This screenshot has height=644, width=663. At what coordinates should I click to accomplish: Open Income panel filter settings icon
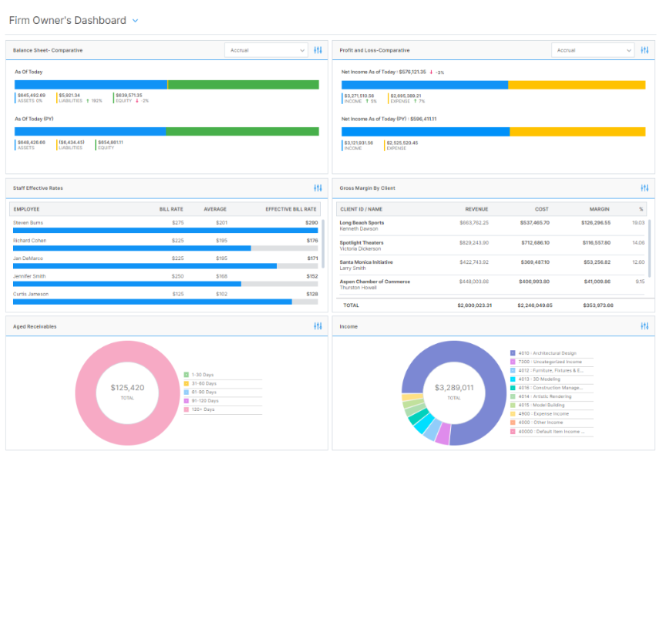pos(644,326)
